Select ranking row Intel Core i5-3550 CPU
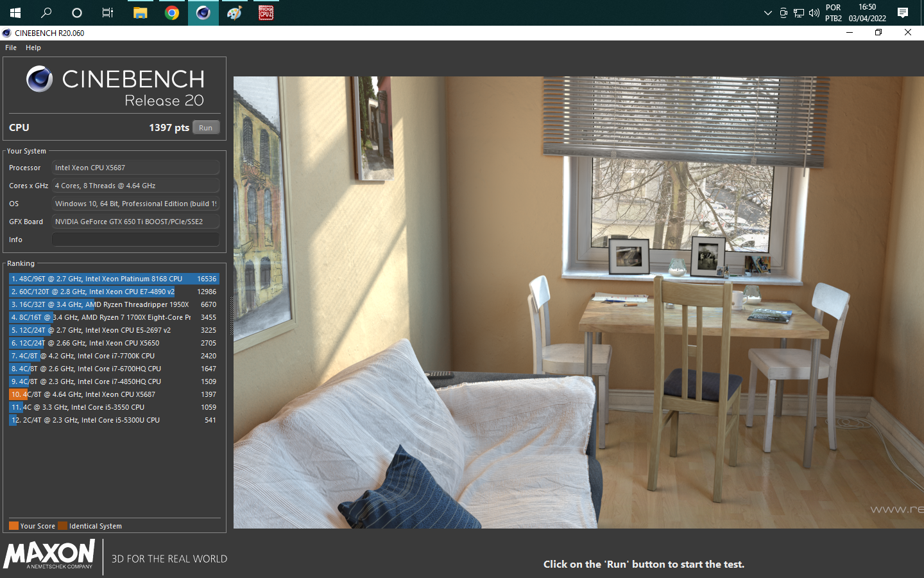Viewport: 924px width, 578px height. pos(114,407)
